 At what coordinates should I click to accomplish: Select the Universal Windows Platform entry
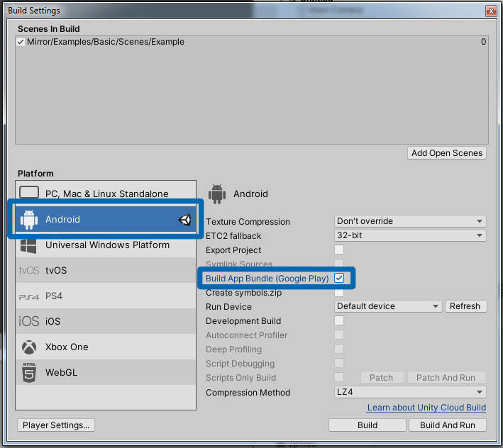[x=106, y=245]
